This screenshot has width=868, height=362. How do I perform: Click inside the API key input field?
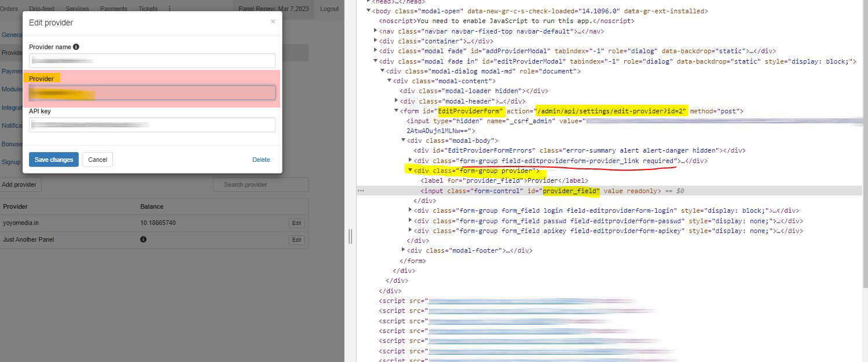(x=152, y=125)
